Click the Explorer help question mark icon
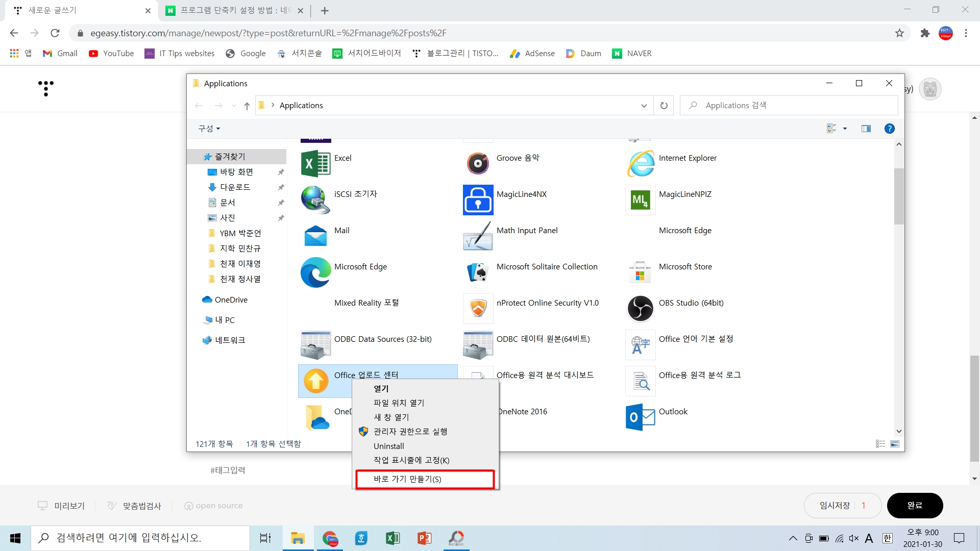980x551 pixels. point(889,129)
